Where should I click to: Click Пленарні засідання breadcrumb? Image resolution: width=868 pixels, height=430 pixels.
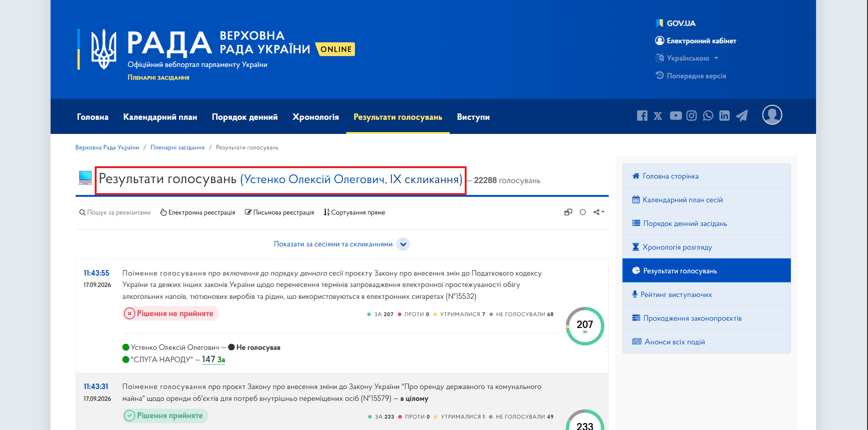(x=178, y=148)
